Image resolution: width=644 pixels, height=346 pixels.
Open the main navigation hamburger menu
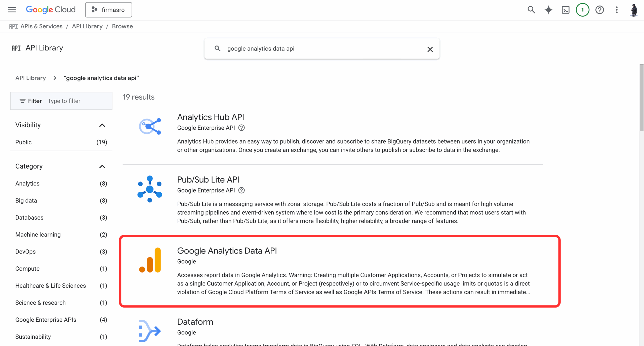pos(12,10)
